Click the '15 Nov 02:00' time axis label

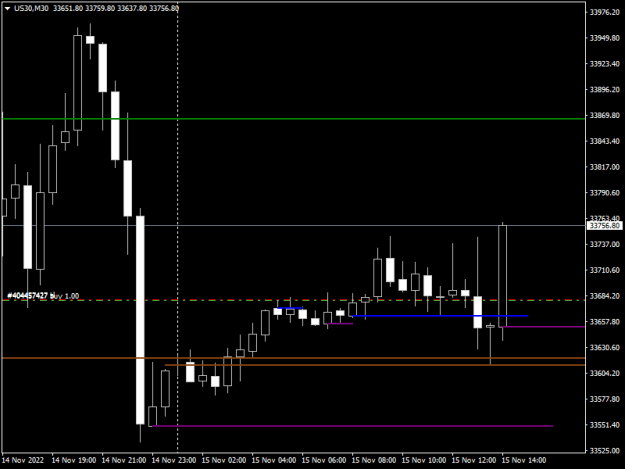[224, 460]
